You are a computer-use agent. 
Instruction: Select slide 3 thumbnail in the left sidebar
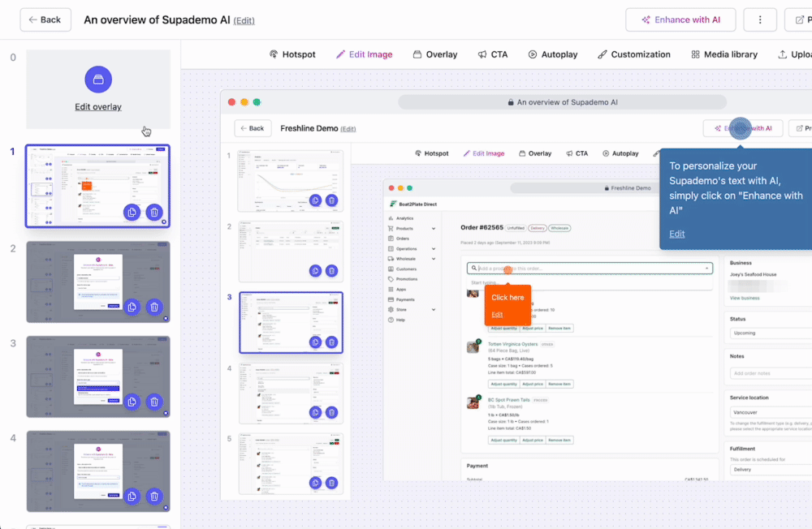click(x=98, y=376)
